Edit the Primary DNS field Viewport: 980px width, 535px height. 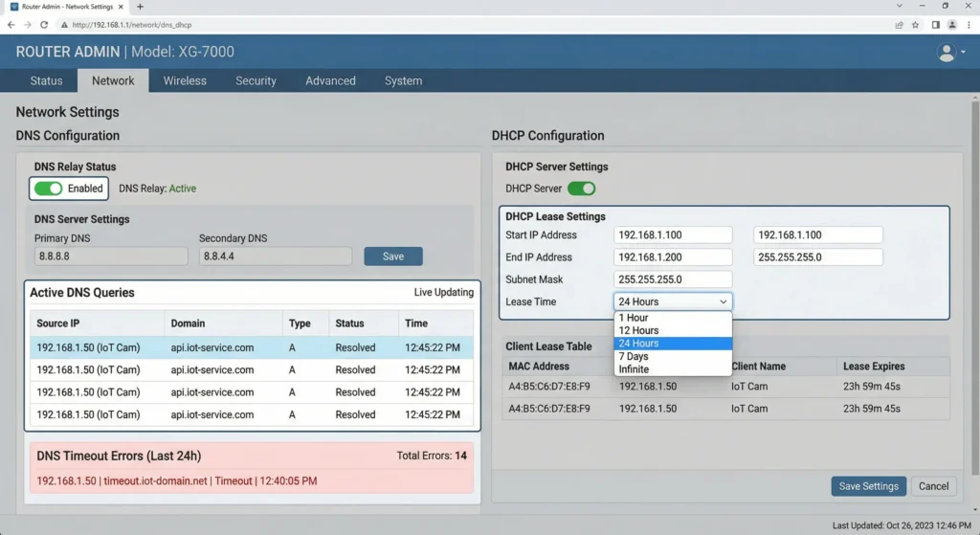point(111,256)
